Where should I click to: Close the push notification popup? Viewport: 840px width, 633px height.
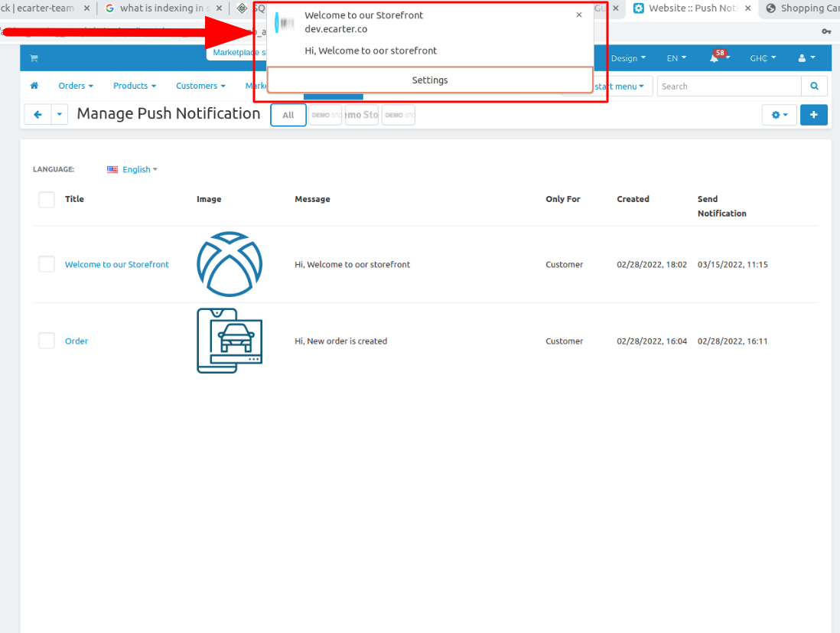(579, 15)
